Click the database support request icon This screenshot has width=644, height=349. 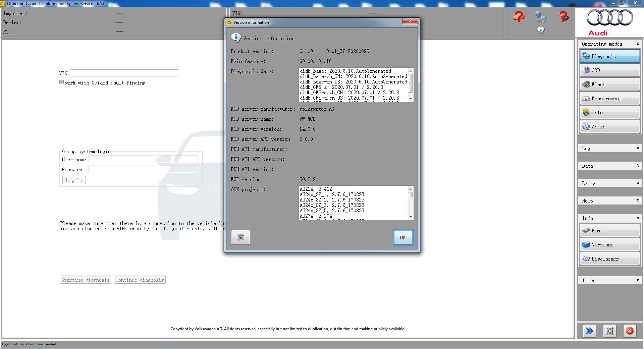[x=541, y=17]
